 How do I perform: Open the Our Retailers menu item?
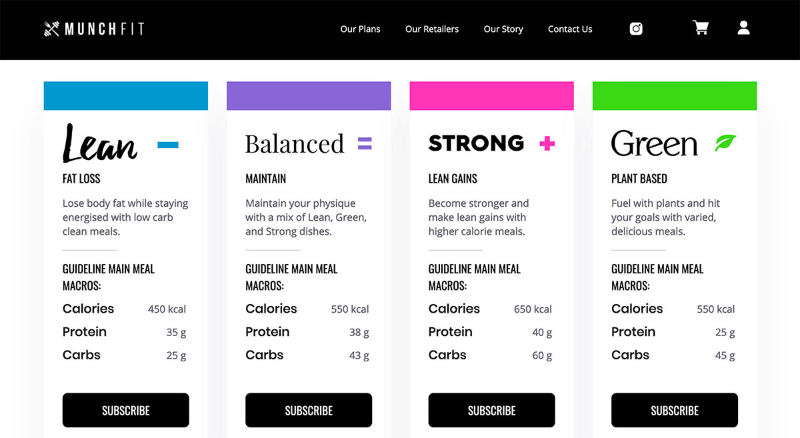432,29
